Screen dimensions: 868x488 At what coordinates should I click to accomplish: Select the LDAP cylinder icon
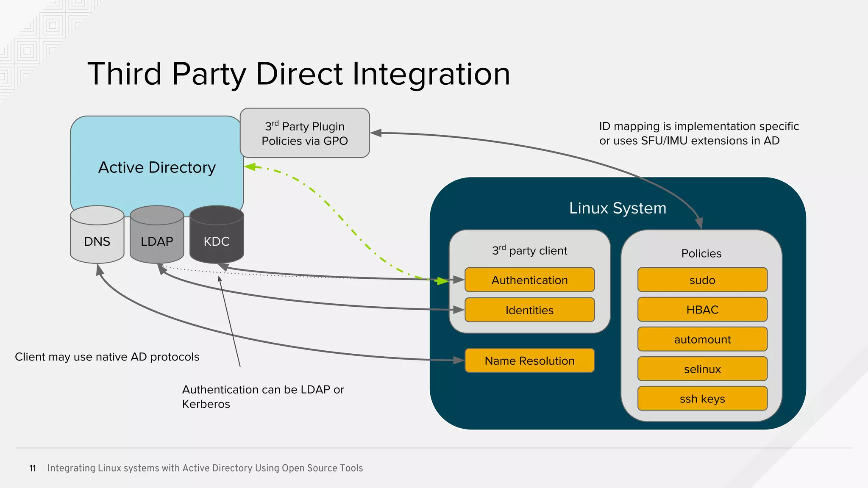157,234
